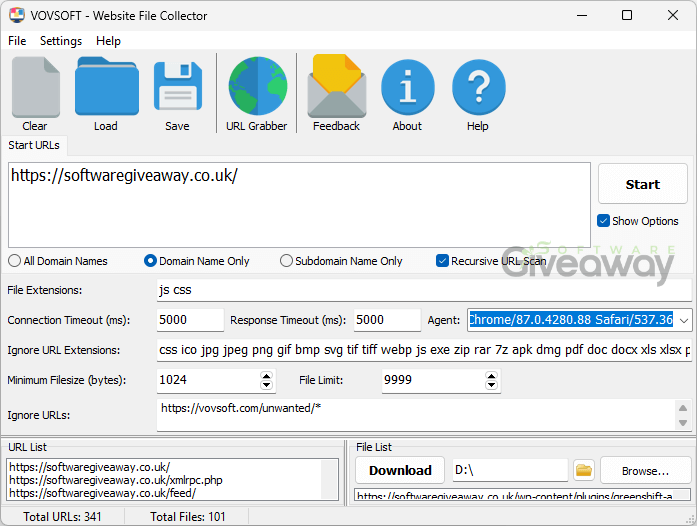Increase Minimum Filesize with up arrow
This screenshot has width=697, height=526.
click(x=266, y=376)
